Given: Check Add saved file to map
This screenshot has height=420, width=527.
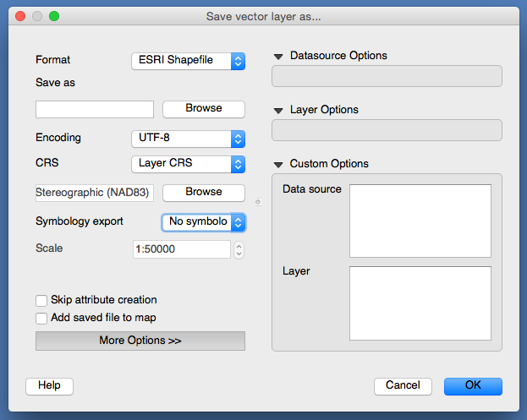Looking at the screenshot, I should pos(41,319).
